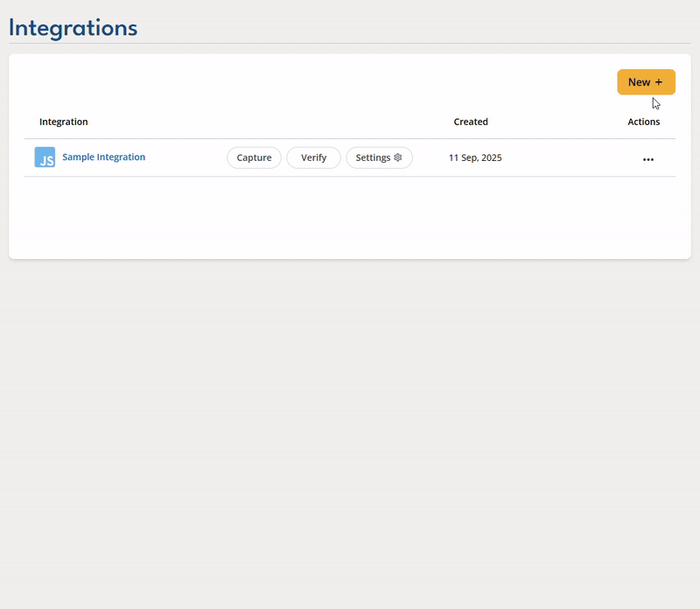Screen dimensions: 700x609
Task: Click the Capture button
Action: pos(254,157)
